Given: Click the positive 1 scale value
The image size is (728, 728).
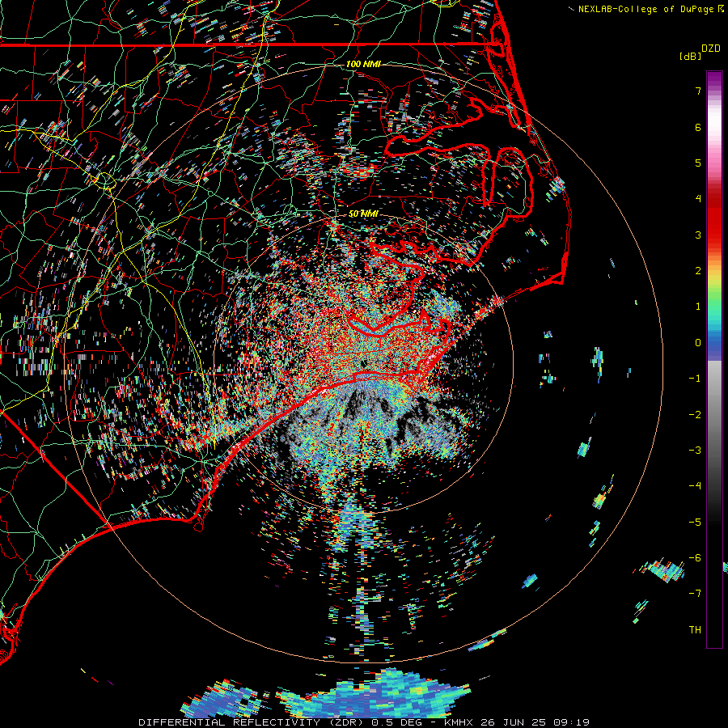Looking at the screenshot, I should click(698, 307).
